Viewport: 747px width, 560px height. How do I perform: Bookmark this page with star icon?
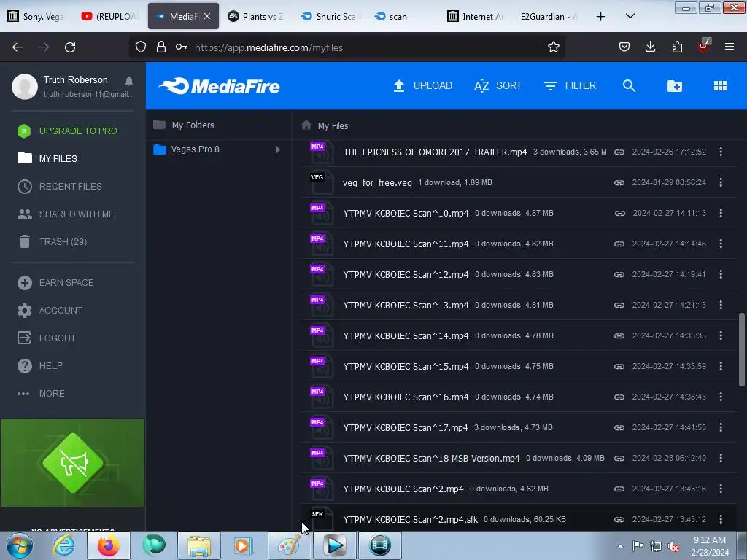(553, 47)
